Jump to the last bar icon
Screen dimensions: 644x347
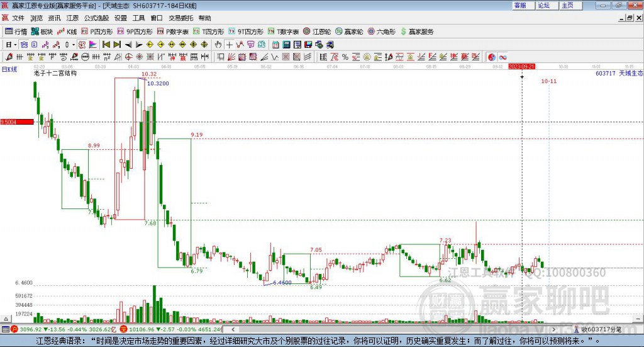(117, 45)
